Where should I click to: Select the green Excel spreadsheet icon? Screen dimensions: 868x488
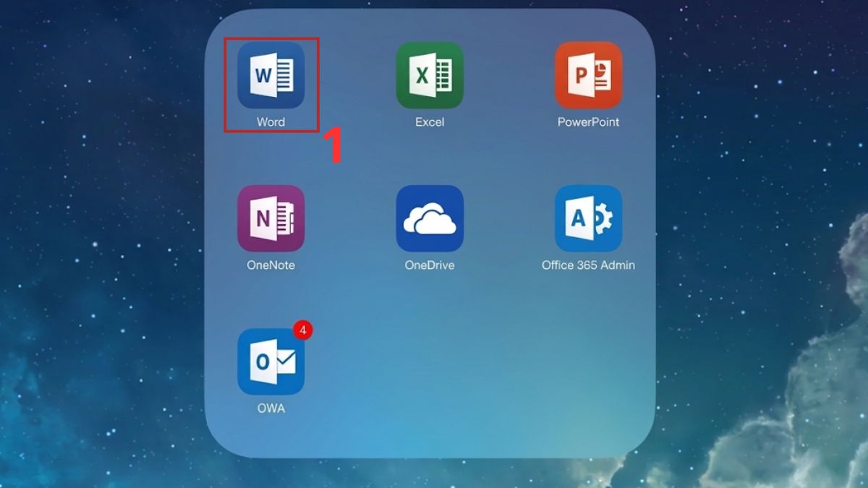coord(430,74)
